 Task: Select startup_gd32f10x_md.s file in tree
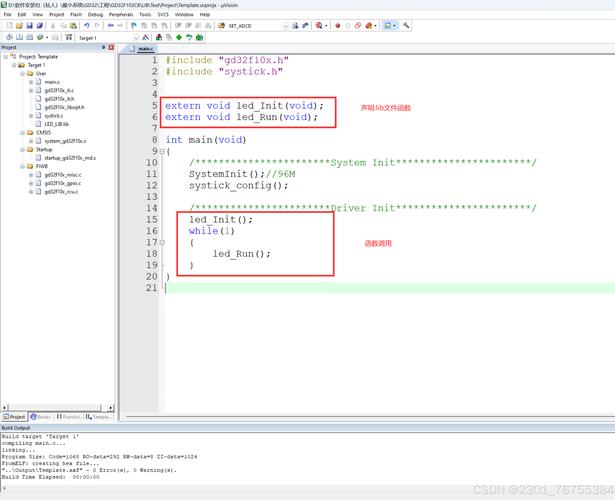coord(69,157)
